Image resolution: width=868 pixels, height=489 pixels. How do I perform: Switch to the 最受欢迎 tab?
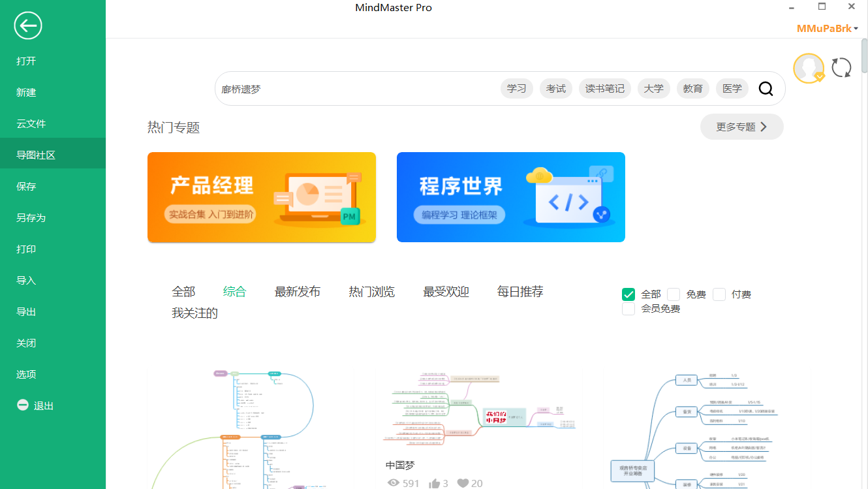click(x=446, y=292)
